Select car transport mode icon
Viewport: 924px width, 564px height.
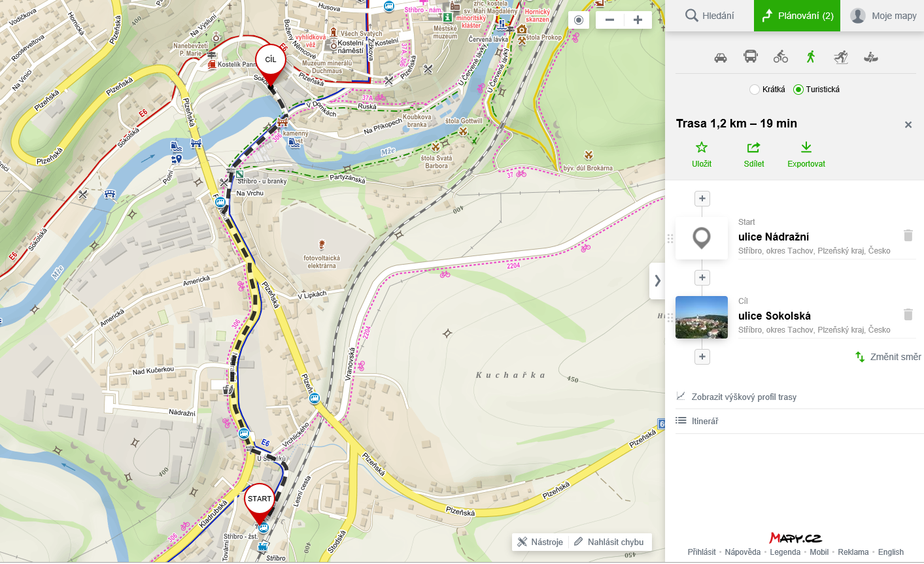pos(721,58)
